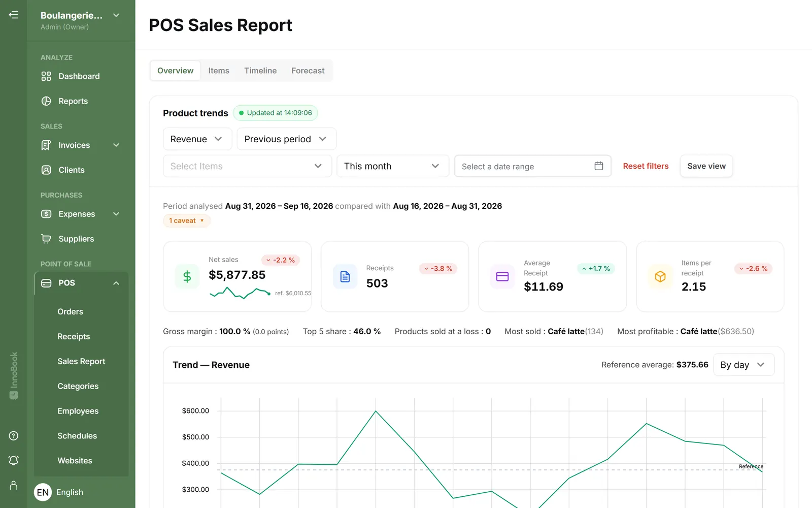This screenshot has height=508, width=812.
Task: Switch to the Items tab
Action: (x=219, y=71)
